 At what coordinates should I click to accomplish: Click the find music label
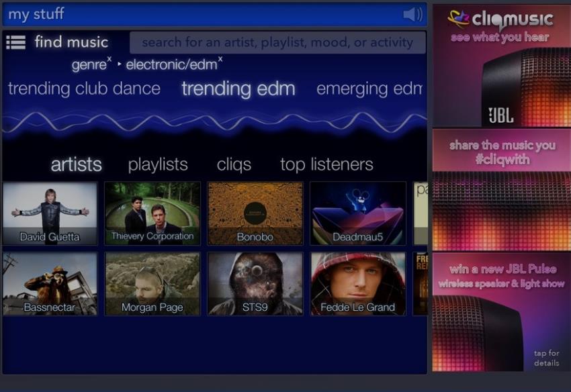point(71,42)
